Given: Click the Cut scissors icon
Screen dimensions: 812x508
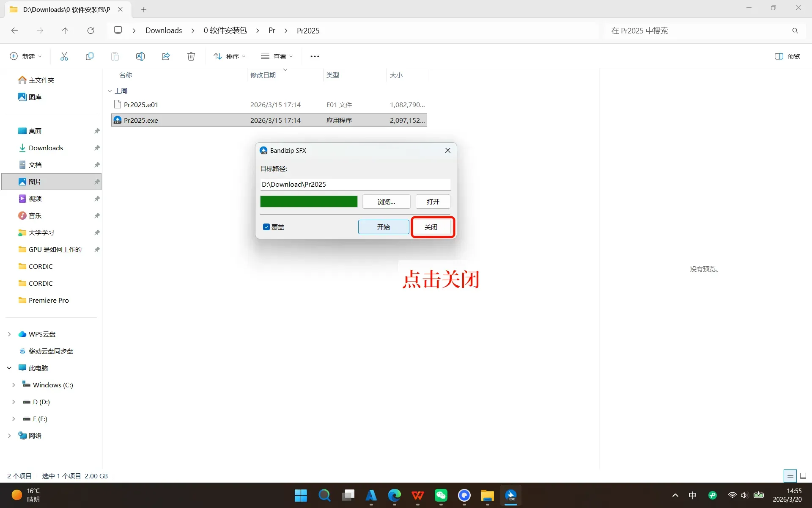Looking at the screenshot, I should pyautogui.click(x=64, y=56).
